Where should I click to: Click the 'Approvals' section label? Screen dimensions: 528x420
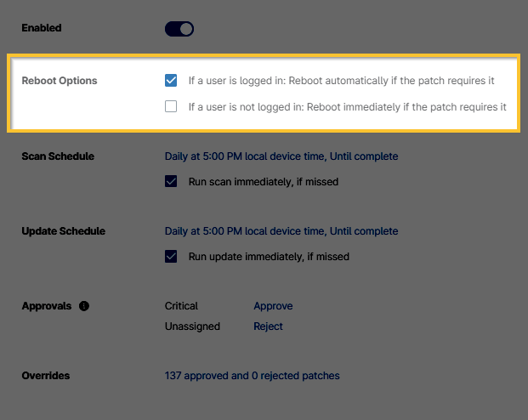pyautogui.click(x=47, y=306)
